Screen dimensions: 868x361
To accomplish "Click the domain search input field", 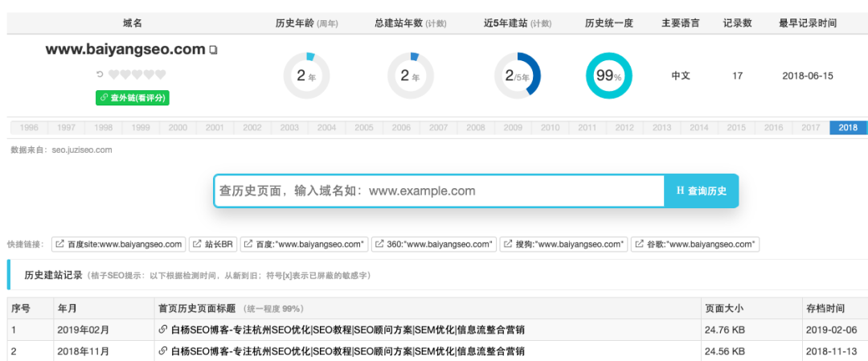I will tap(438, 191).
